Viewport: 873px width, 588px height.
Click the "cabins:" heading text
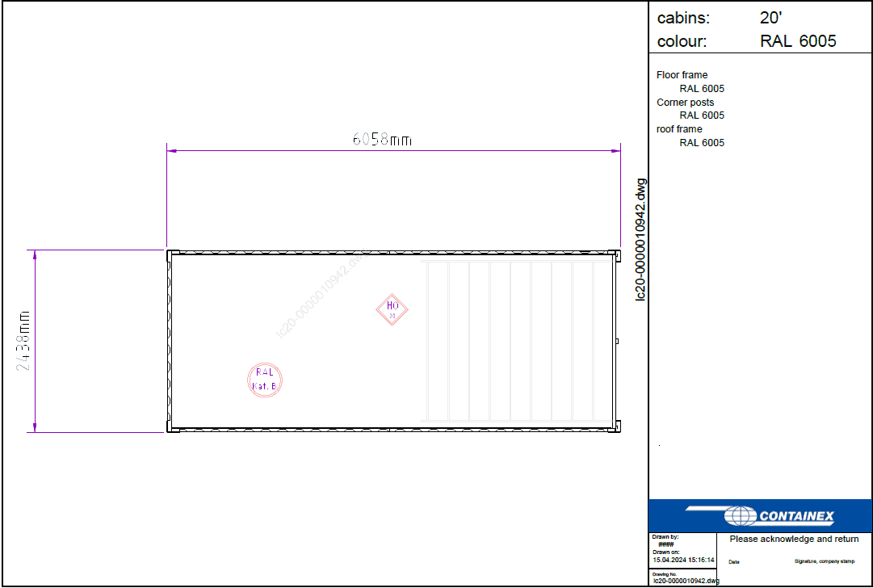684,18
